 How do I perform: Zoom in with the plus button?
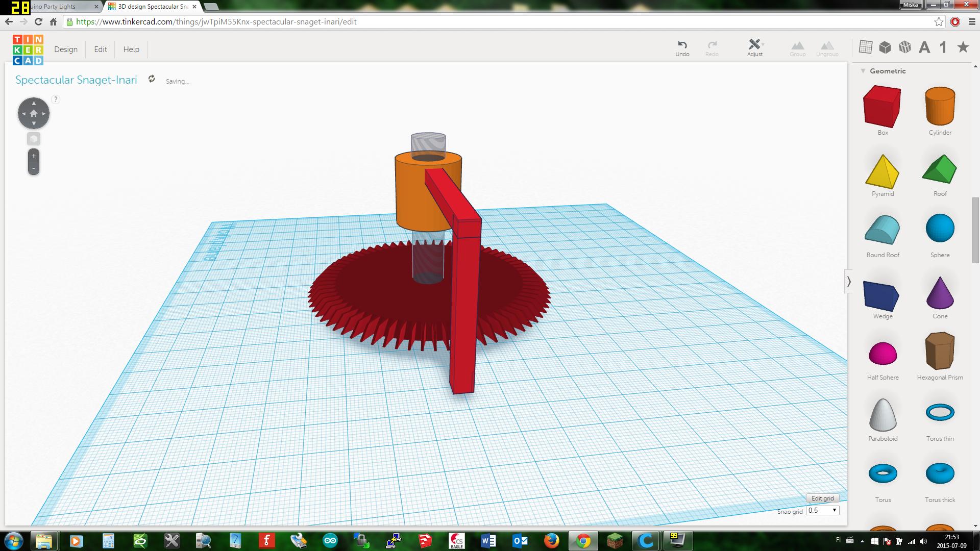click(34, 156)
